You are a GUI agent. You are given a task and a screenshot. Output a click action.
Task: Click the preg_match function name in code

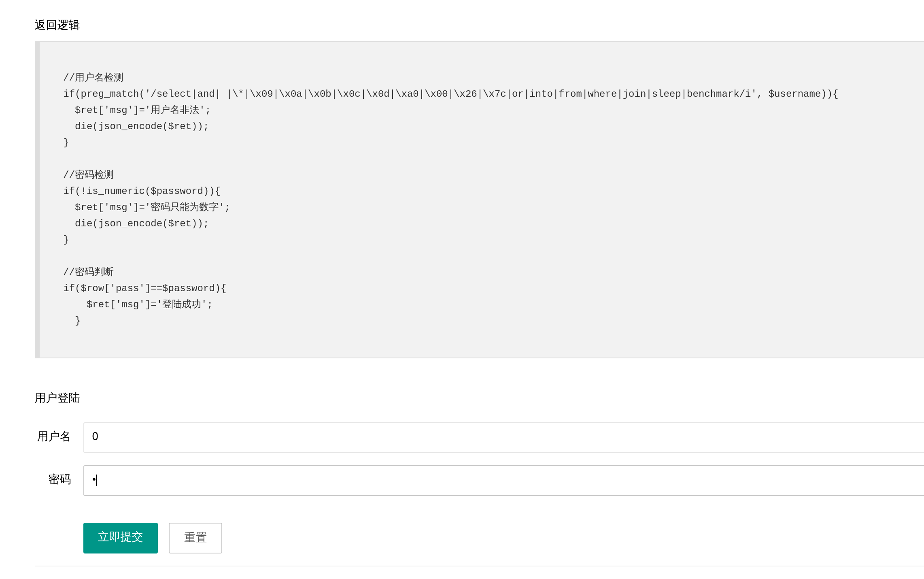(110, 94)
